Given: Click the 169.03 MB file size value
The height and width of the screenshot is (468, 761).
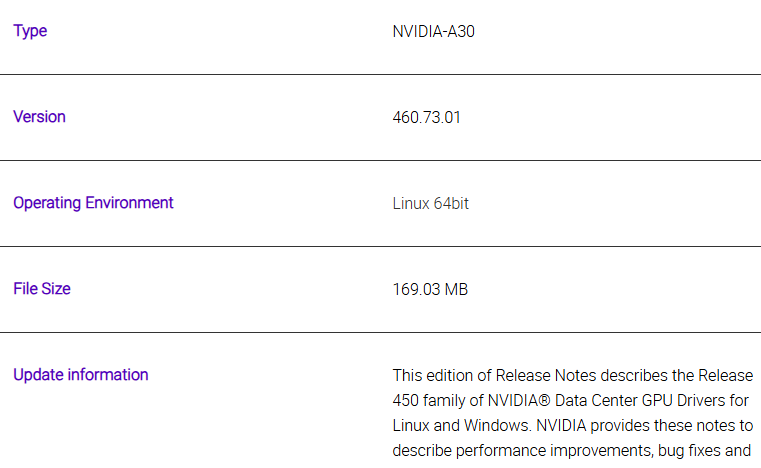Looking at the screenshot, I should pos(430,289).
